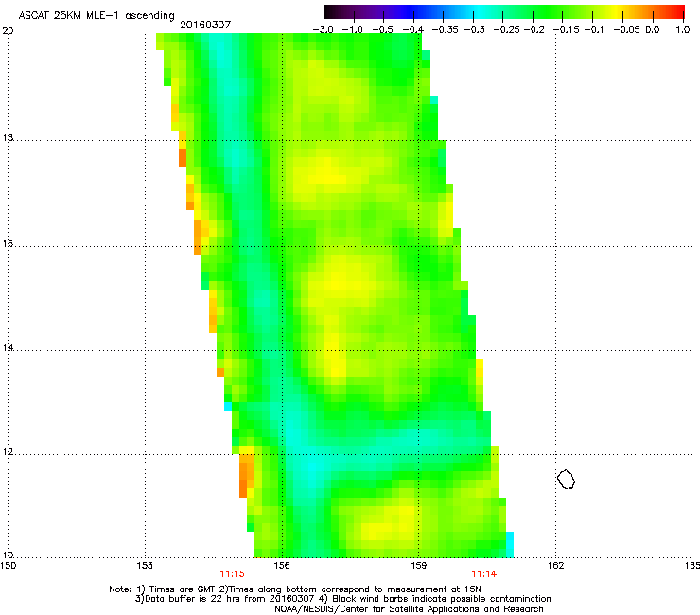The width and height of the screenshot is (700, 615).
Task: Click the red time stamp 11:14
Action: [x=484, y=574]
